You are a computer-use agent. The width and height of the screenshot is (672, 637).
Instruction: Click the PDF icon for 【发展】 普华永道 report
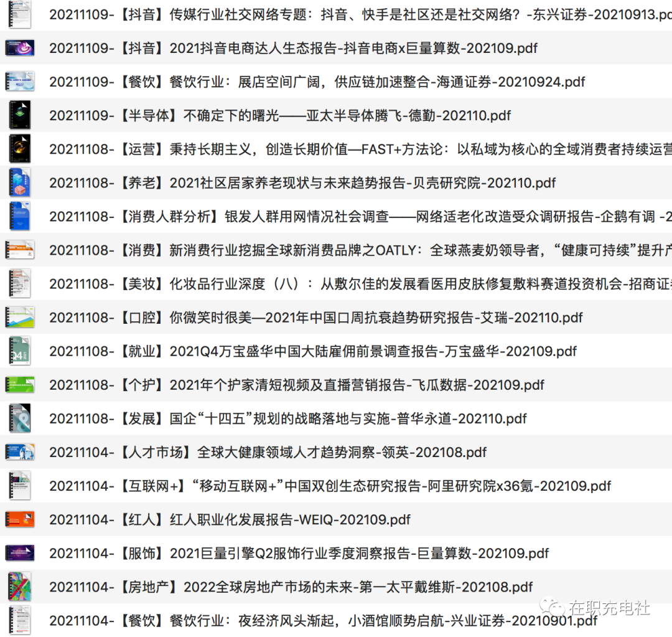pyautogui.click(x=20, y=418)
